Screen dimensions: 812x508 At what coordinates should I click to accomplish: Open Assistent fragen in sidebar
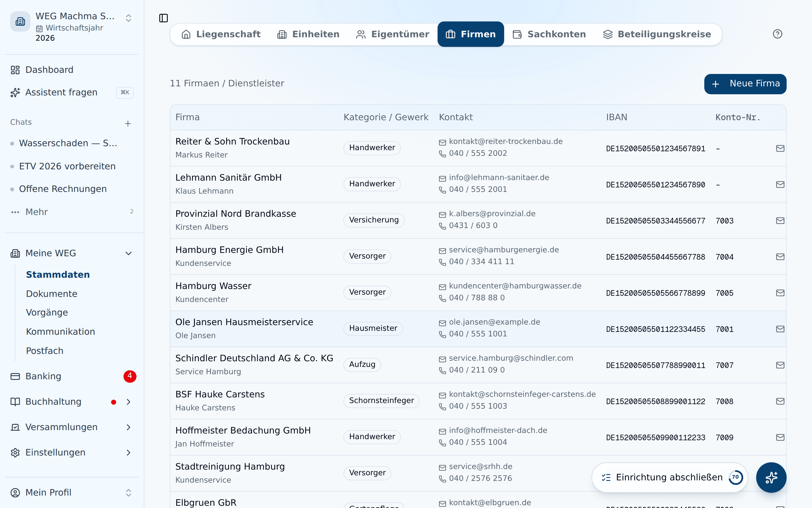pyautogui.click(x=72, y=92)
